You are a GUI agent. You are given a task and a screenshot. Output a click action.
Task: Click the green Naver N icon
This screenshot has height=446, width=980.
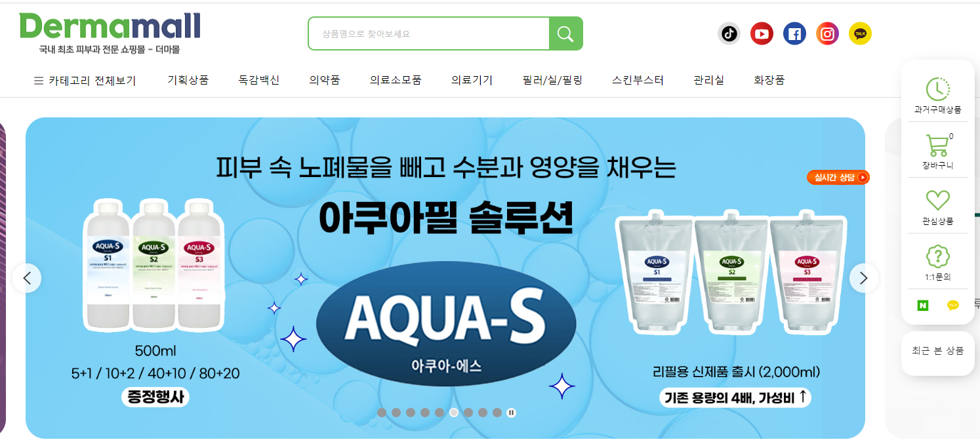(924, 305)
